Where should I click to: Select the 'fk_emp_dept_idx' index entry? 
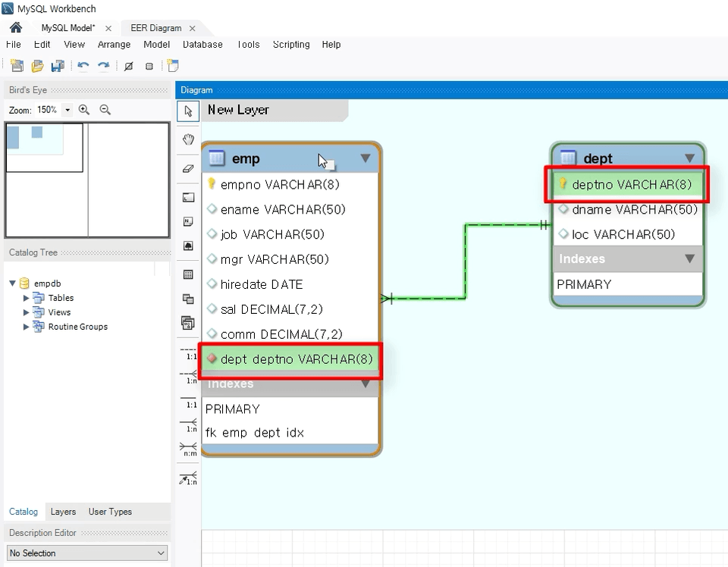click(255, 432)
